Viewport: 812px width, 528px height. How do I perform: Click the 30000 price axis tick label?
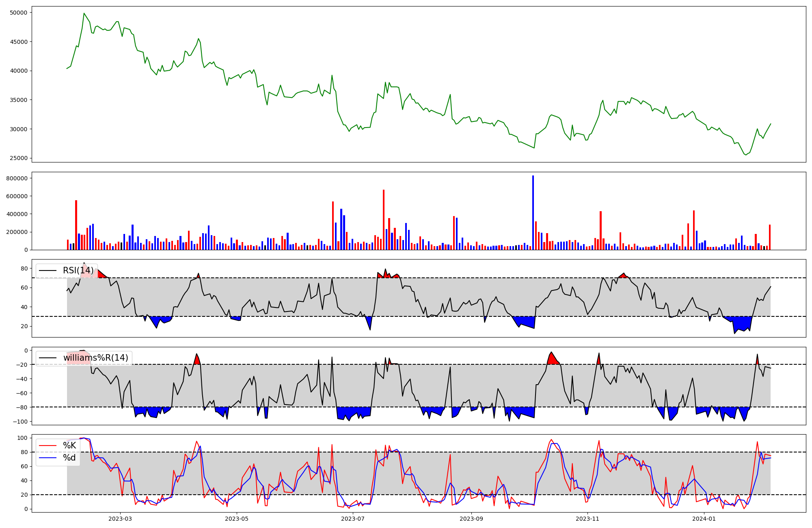tap(18, 129)
